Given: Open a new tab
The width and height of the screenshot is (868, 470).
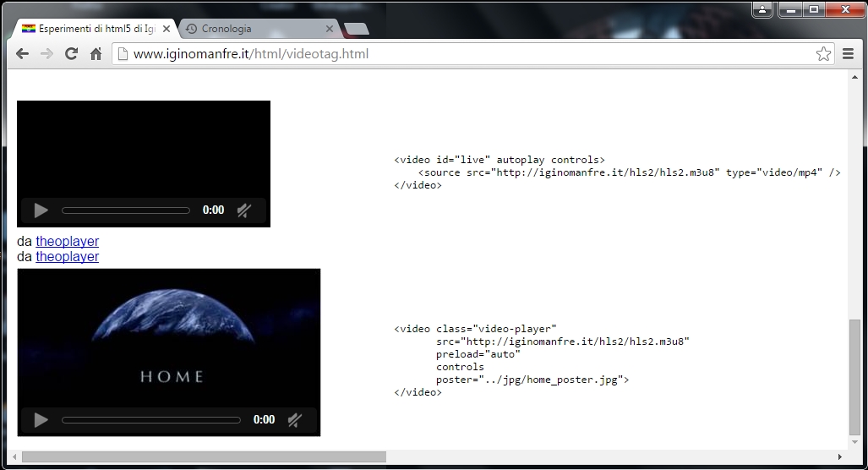Looking at the screenshot, I should (356, 29).
